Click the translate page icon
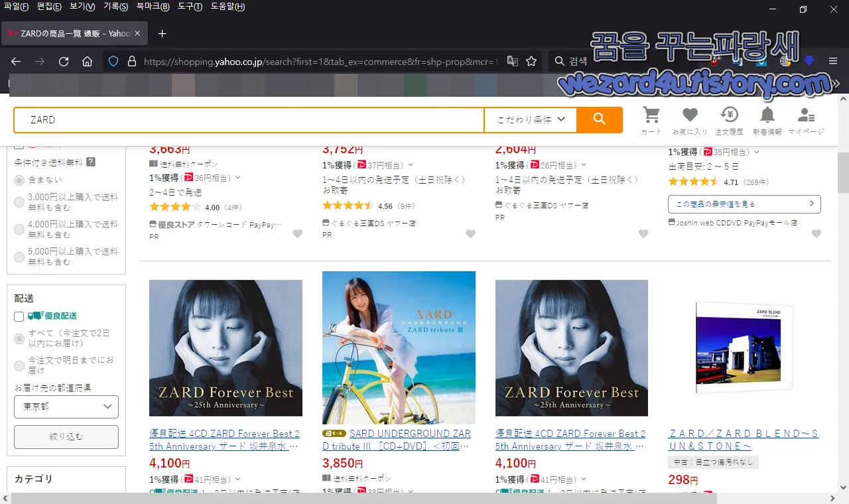Screen dimensions: 849x504 (513, 62)
